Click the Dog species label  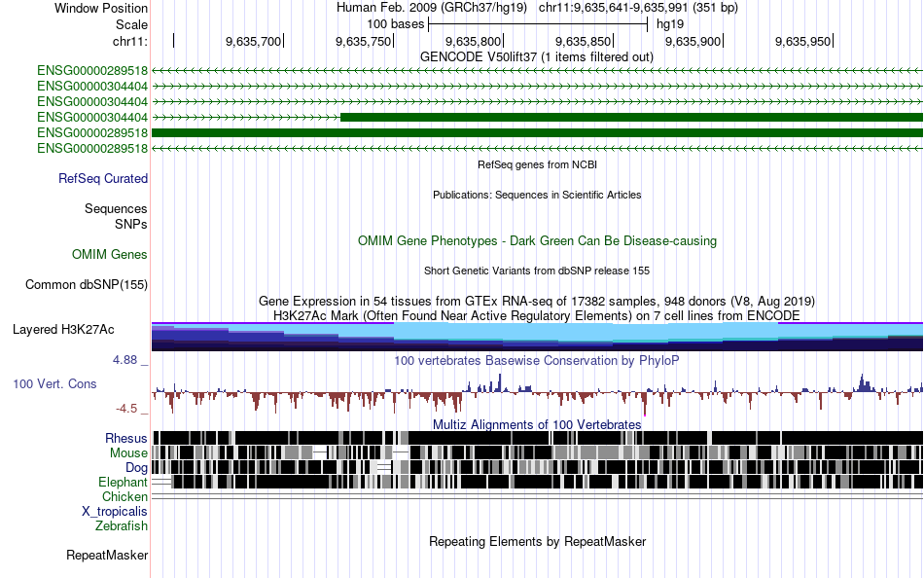pos(137,468)
